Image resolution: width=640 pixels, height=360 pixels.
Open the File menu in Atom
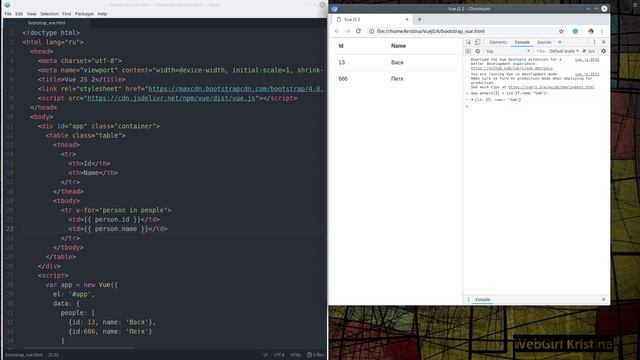[x=8, y=14]
